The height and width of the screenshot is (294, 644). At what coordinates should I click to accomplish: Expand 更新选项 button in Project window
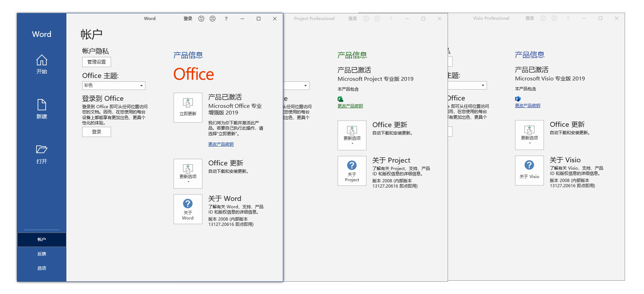352,135
